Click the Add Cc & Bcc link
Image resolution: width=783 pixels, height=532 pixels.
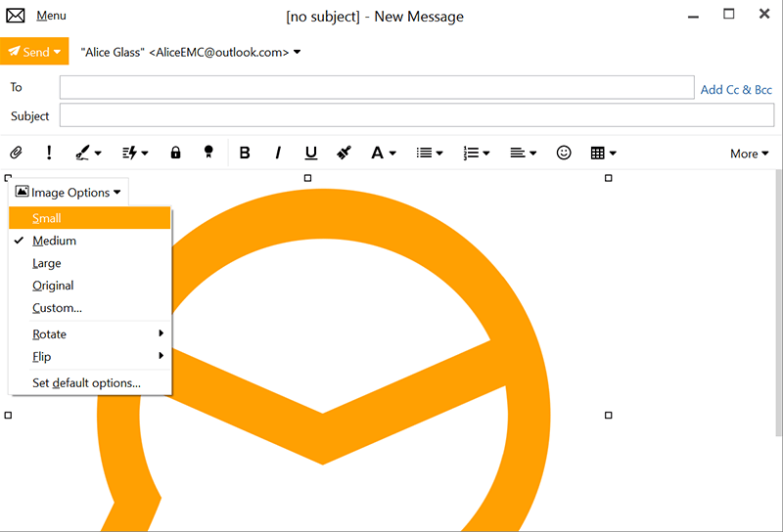736,90
